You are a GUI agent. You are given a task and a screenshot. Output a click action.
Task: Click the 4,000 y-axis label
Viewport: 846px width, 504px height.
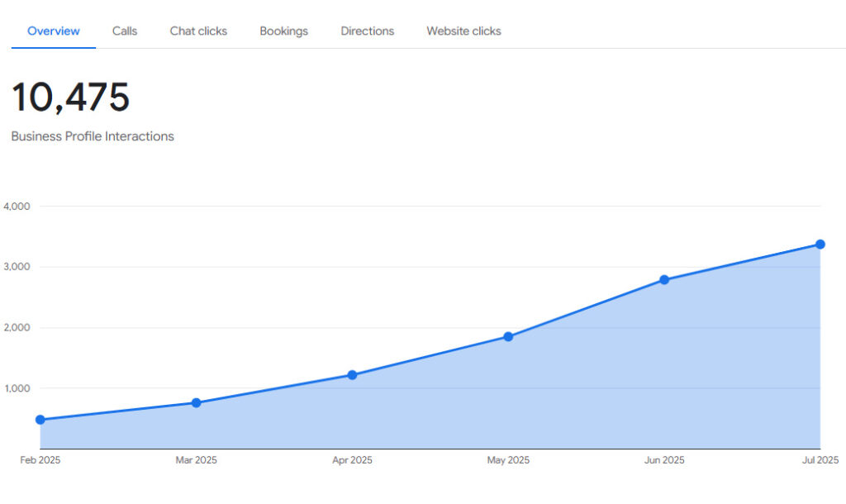[17, 207]
